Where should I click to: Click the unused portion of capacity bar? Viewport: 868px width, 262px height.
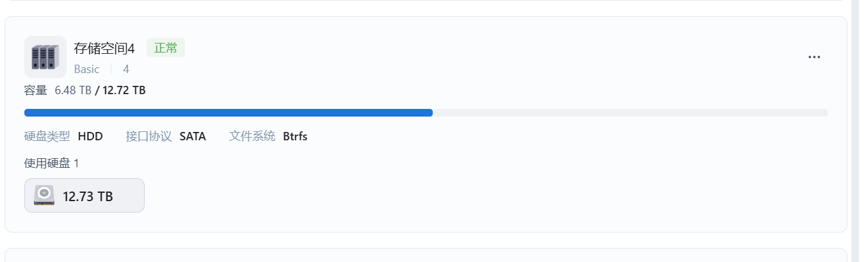pos(630,113)
